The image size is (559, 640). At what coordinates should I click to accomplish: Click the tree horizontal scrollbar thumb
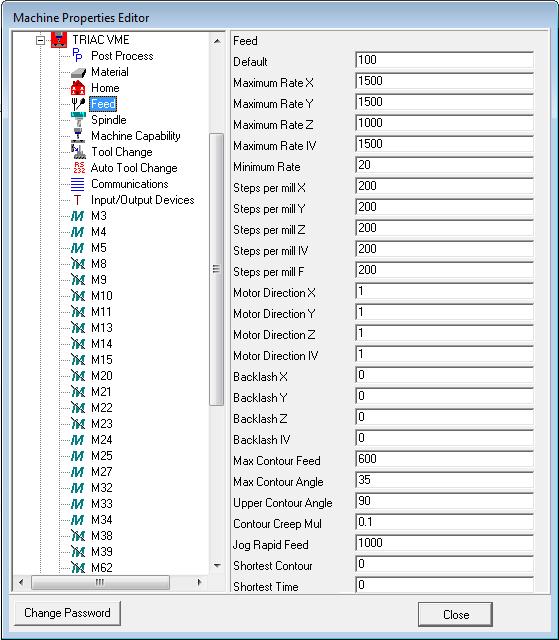coord(100,582)
